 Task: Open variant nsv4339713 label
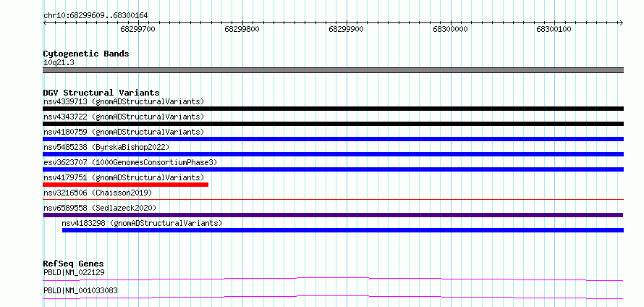tap(124, 101)
